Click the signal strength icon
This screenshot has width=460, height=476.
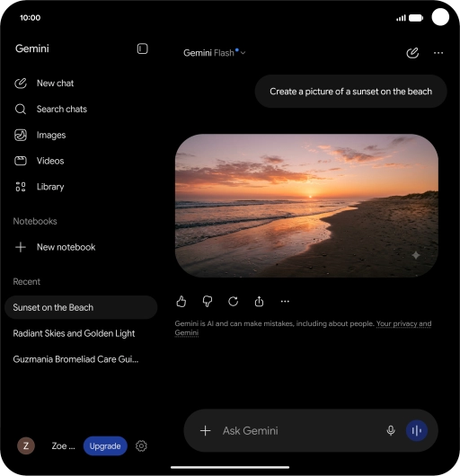tap(401, 18)
